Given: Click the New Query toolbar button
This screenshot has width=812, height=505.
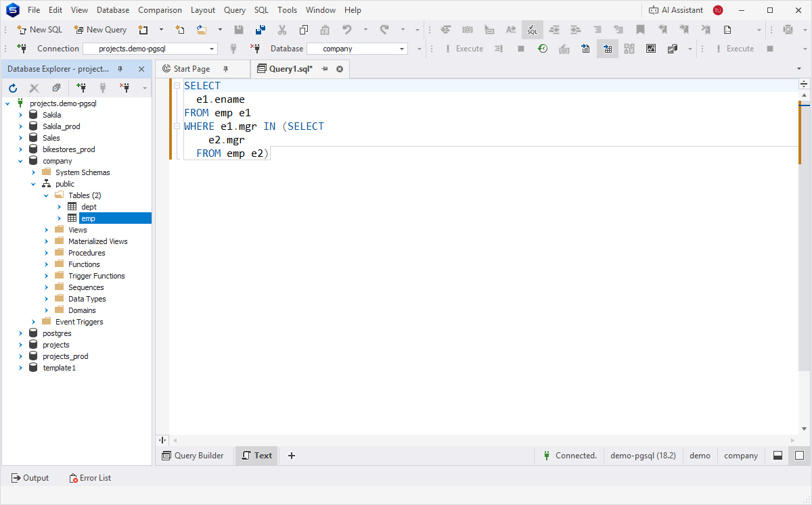Looking at the screenshot, I should pos(100,30).
